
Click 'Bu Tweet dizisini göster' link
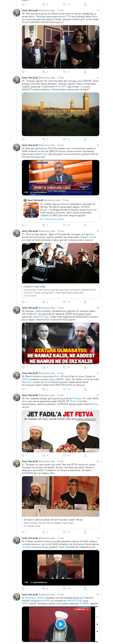(52, 219)
